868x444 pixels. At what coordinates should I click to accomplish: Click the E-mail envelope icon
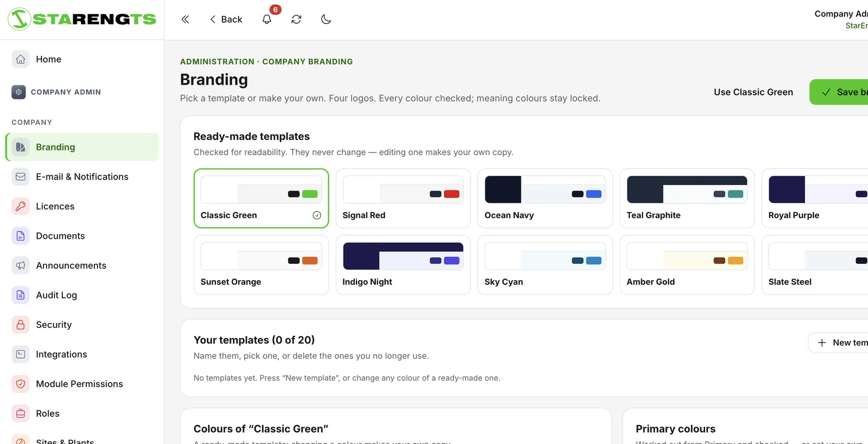(21, 177)
